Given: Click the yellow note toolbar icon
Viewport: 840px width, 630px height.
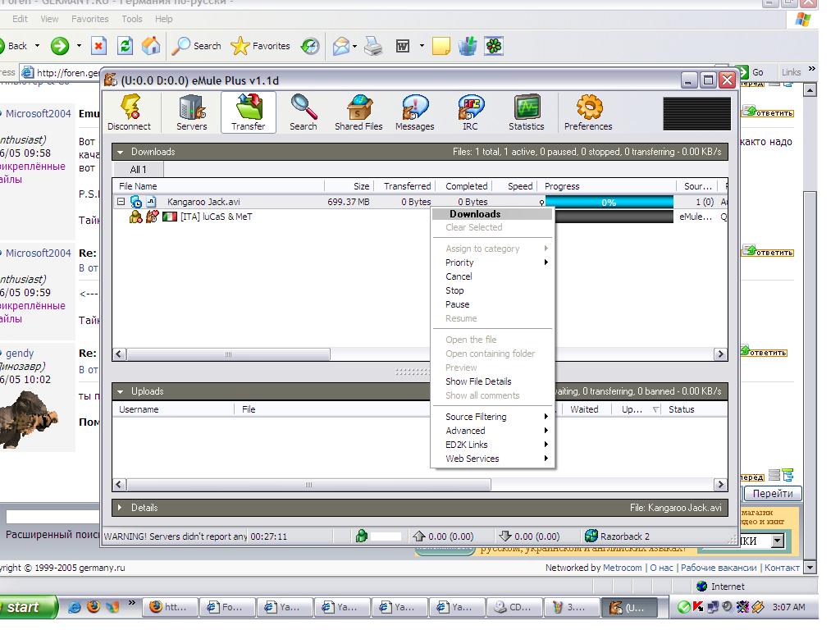Looking at the screenshot, I should tap(441, 46).
